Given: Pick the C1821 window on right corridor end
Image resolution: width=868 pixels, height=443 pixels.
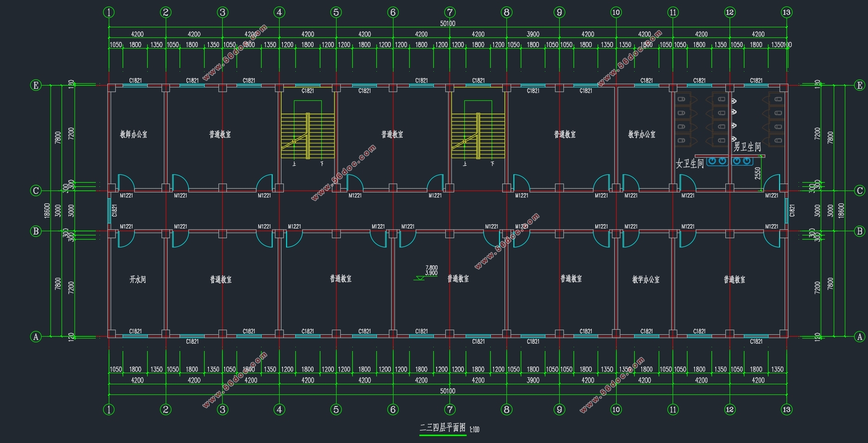Looking at the screenshot, I should (787, 210).
